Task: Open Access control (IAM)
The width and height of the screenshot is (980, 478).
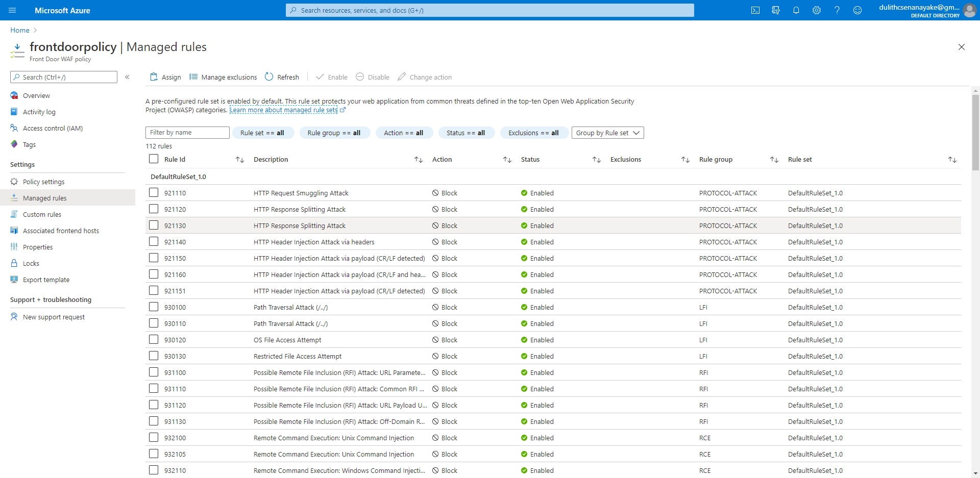Action: (53, 128)
